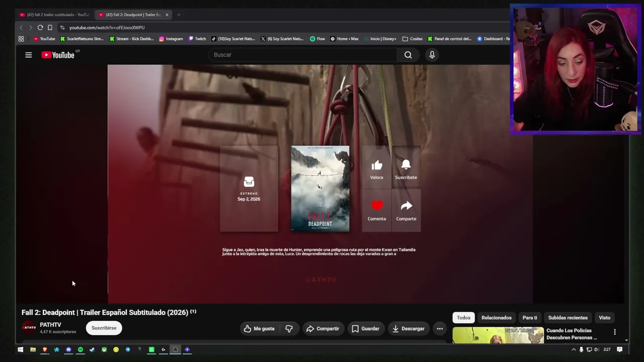Open the Cuando Los Policías video thumbnail
Screen dimensions: 644x362
[498, 335]
